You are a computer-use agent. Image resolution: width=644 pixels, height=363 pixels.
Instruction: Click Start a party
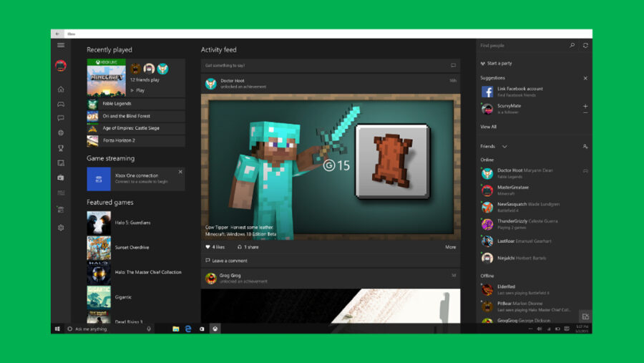tap(496, 63)
